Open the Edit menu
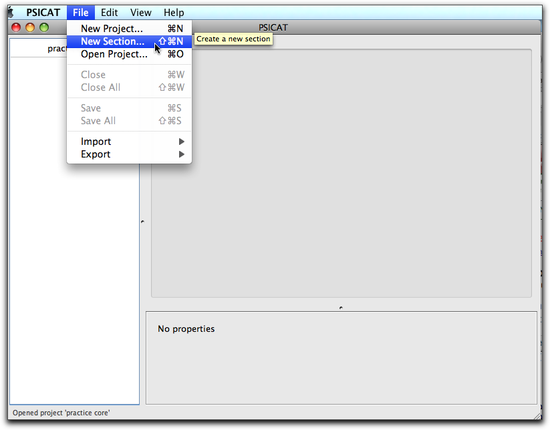Screen dimensions: 550x430 pos(109,13)
